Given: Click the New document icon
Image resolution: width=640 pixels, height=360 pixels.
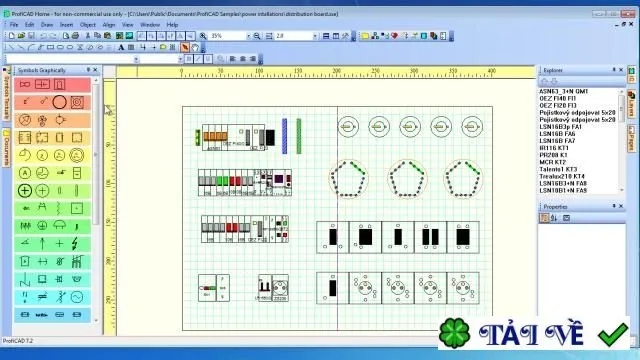Looking at the screenshot, I should 11,36.
